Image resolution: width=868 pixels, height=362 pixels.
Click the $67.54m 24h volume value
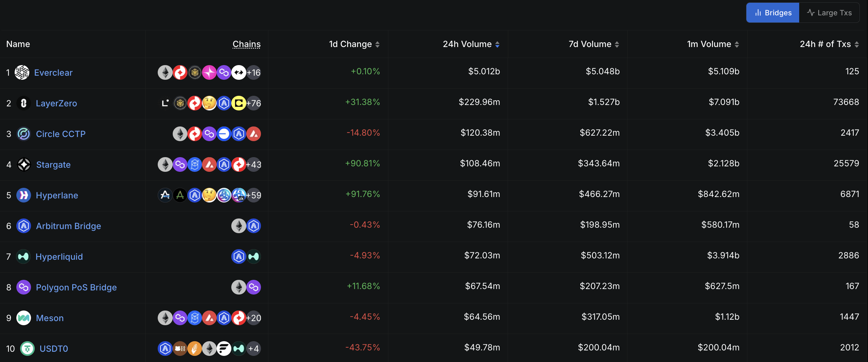coord(483,286)
